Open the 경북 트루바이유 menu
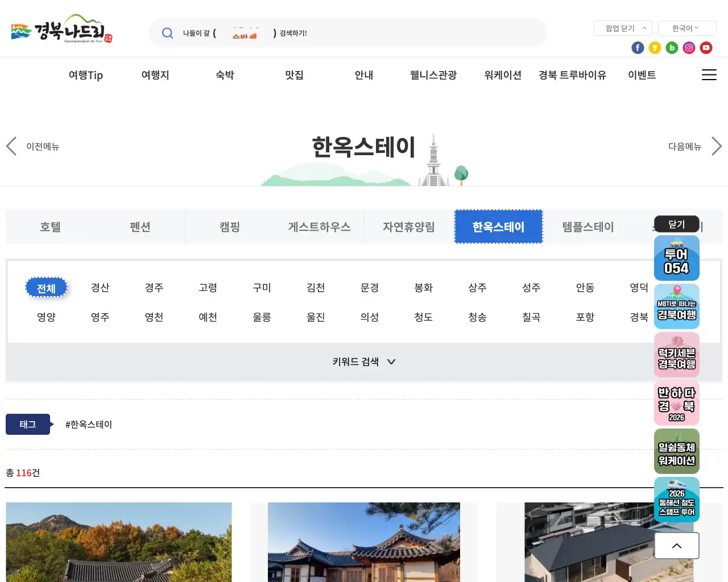728x582 pixels. (x=572, y=75)
